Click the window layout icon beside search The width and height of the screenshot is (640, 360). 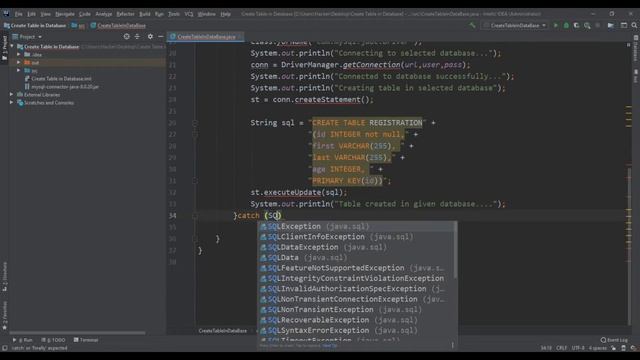coord(624,25)
